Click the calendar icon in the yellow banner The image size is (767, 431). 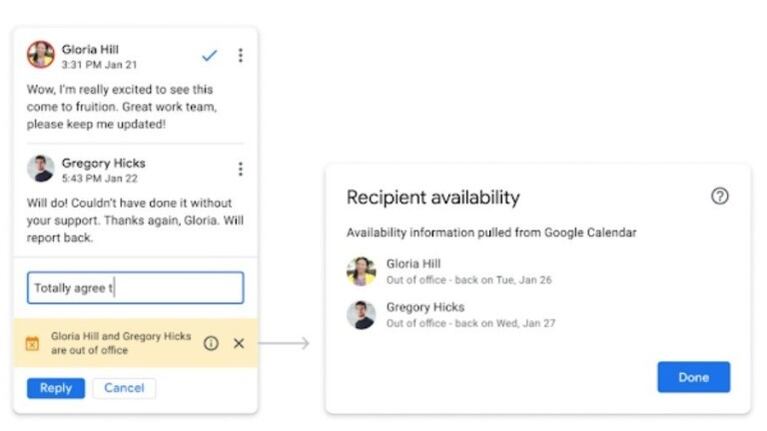(x=32, y=343)
